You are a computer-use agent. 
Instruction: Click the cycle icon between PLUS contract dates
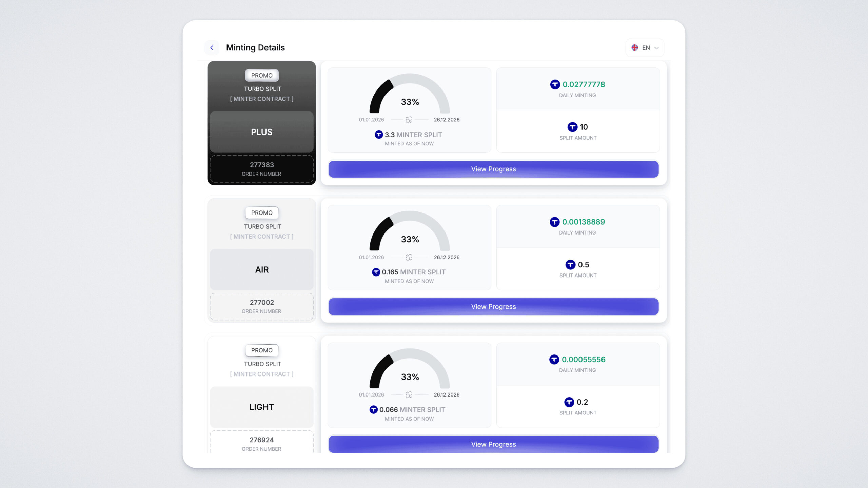[409, 120]
